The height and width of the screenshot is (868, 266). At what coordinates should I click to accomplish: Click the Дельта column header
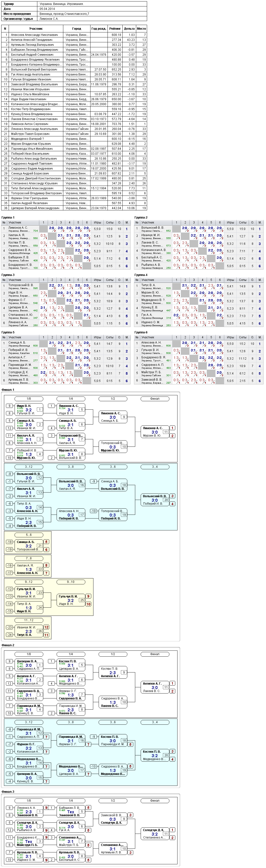pos(129,29)
